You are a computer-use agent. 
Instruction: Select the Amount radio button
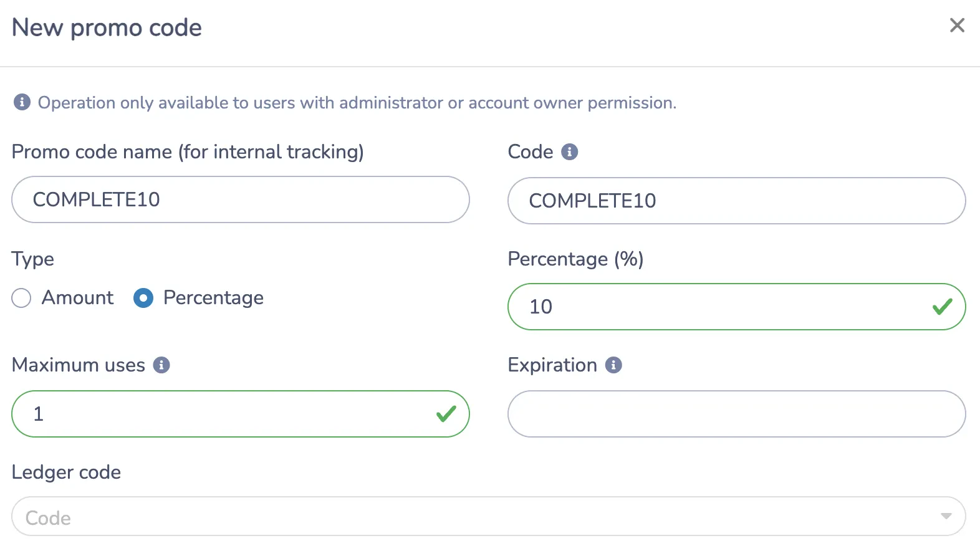click(21, 298)
